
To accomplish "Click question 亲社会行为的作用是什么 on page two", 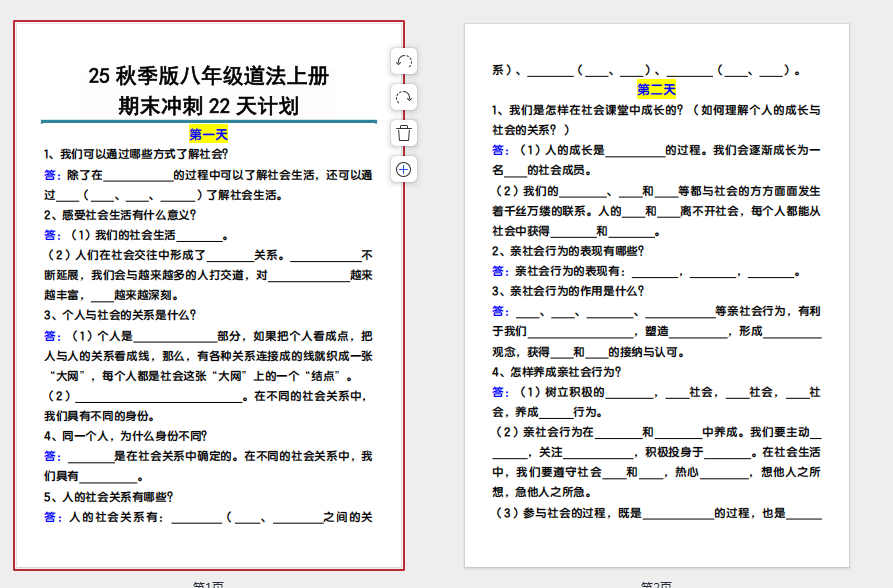I will point(568,291).
